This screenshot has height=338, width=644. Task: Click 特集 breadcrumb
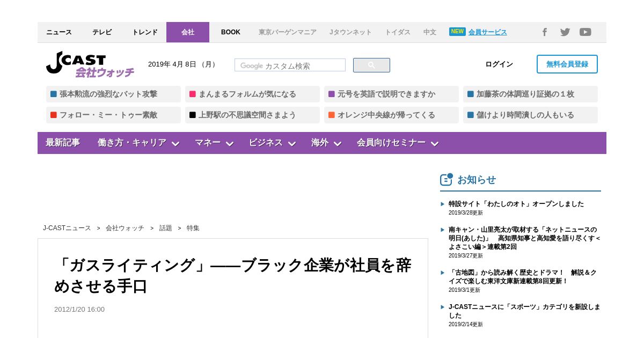coord(193,228)
